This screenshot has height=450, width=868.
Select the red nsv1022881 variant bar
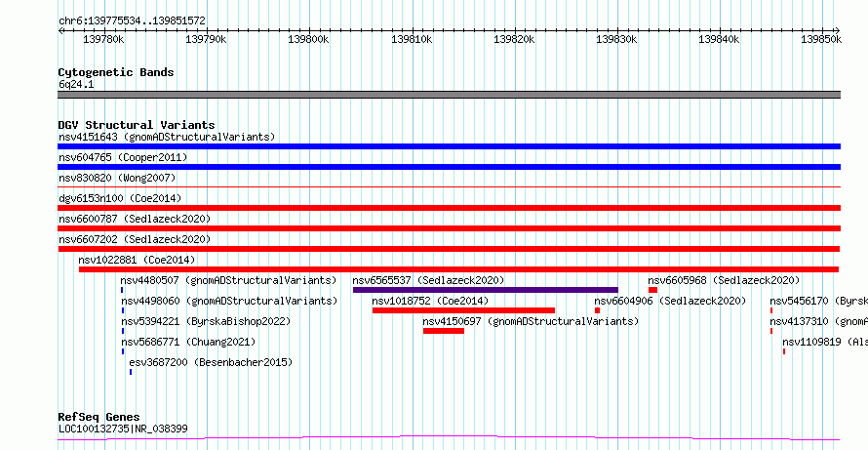(459, 269)
